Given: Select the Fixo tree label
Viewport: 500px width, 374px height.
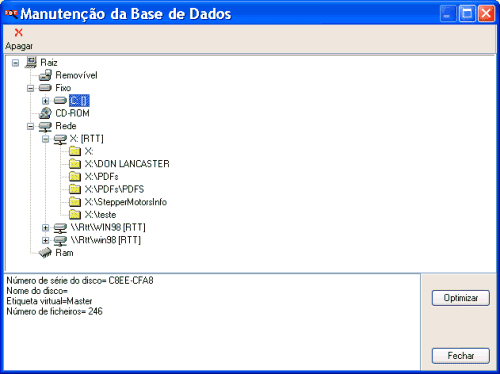Looking at the screenshot, I should 63,88.
